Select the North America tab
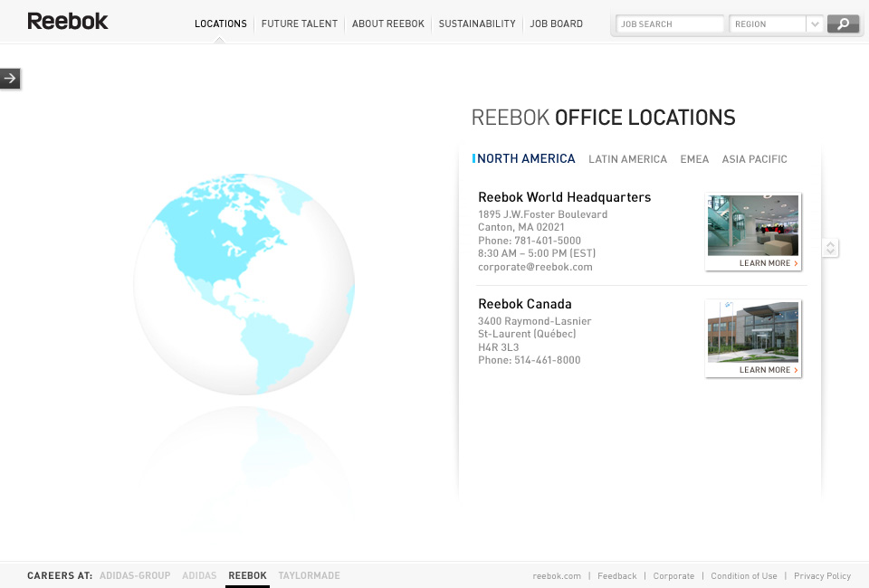The height and width of the screenshot is (588, 869). 526,159
